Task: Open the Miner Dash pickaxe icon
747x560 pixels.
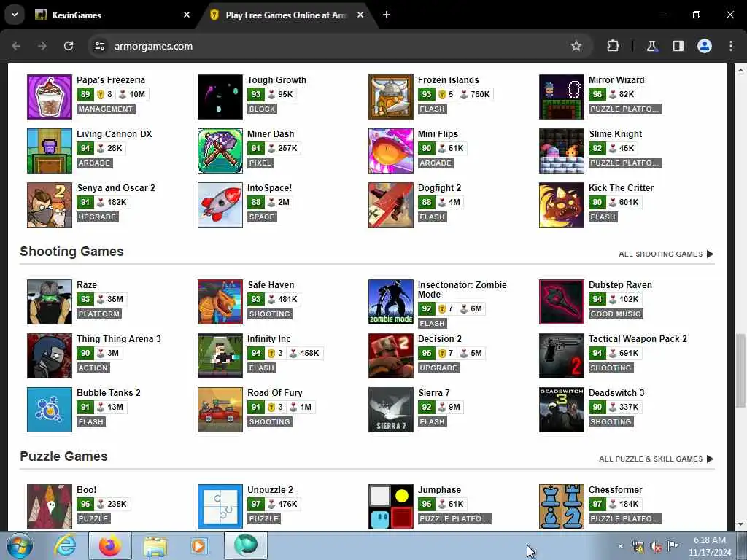Action: (x=220, y=150)
